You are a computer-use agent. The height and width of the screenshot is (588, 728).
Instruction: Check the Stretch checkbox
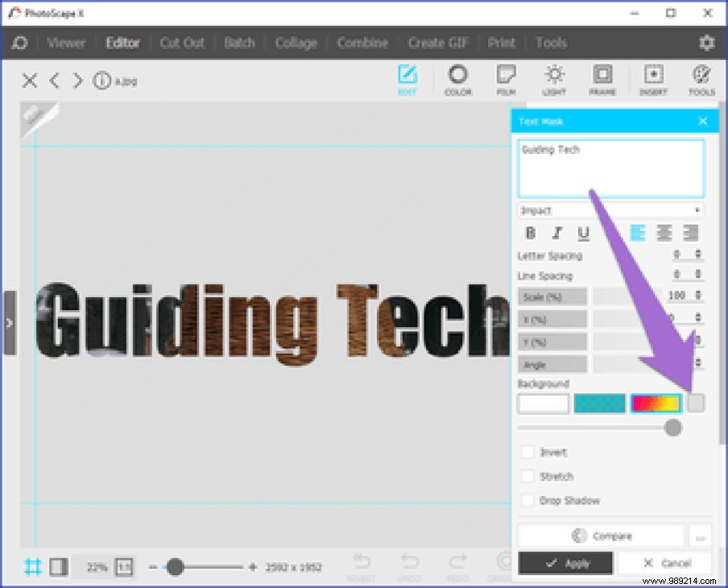(527, 476)
